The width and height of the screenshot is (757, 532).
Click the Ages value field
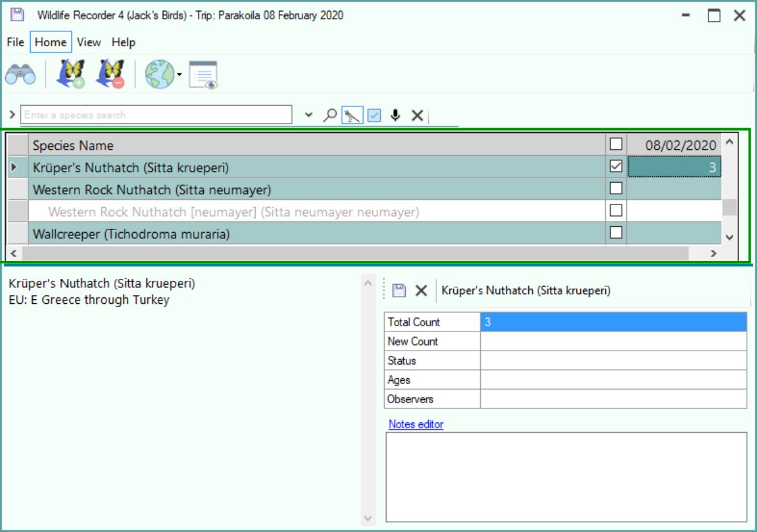pyautogui.click(x=613, y=380)
